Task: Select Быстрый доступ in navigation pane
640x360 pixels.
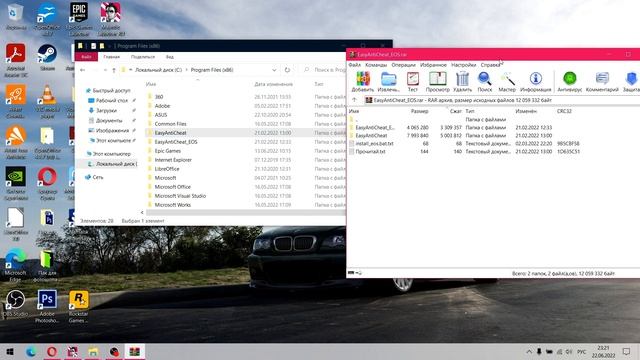Action: 109,91
